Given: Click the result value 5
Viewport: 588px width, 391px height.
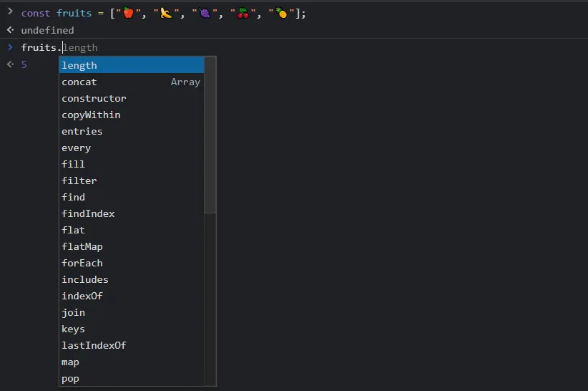Looking at the screenshot, I should pyautogui.click(x=24, y=64).
